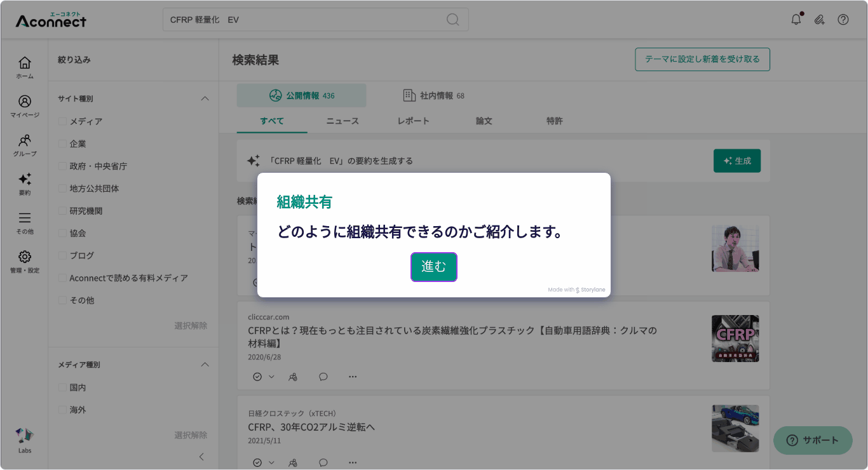Open the group share icon on the xTECH article
The image size is (868, 470).
point(293,462)
